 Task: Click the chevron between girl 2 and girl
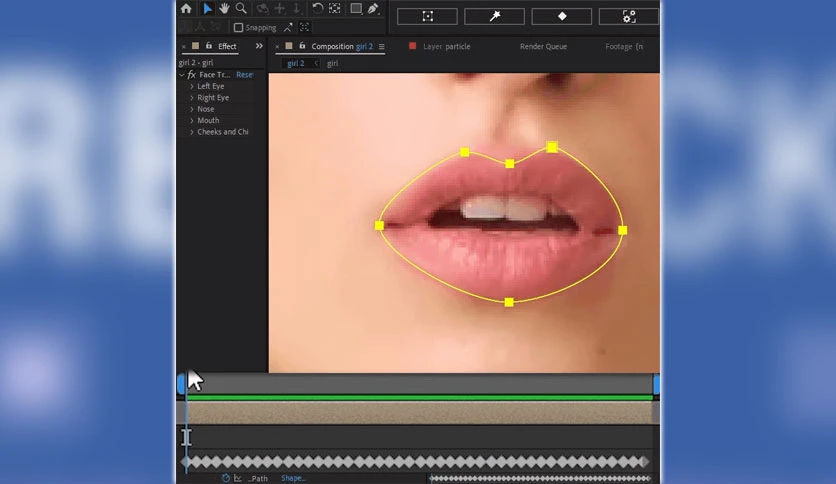tap(316, 63)
